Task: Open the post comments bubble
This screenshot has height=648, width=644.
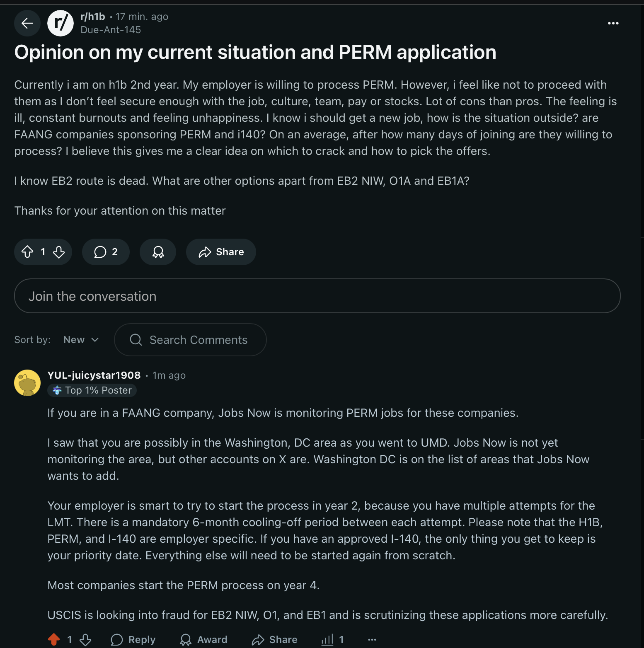Action: (x=106, y=252)
